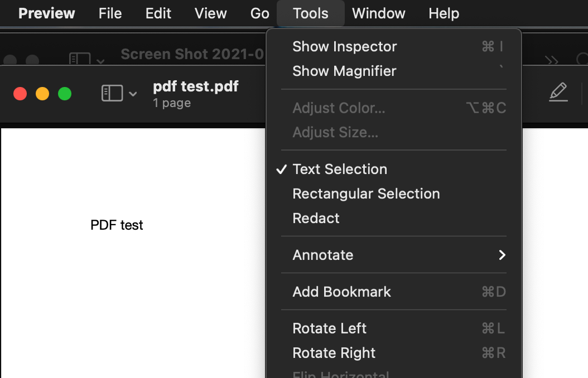Open the sidebar dropdown chevron in the background window

(x=100, y=60)
